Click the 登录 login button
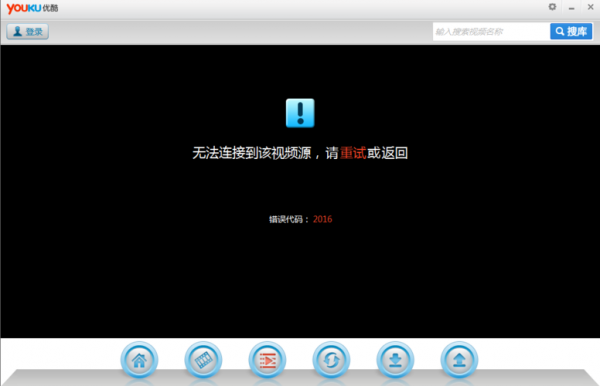600x386 pixels. (28, 31)
